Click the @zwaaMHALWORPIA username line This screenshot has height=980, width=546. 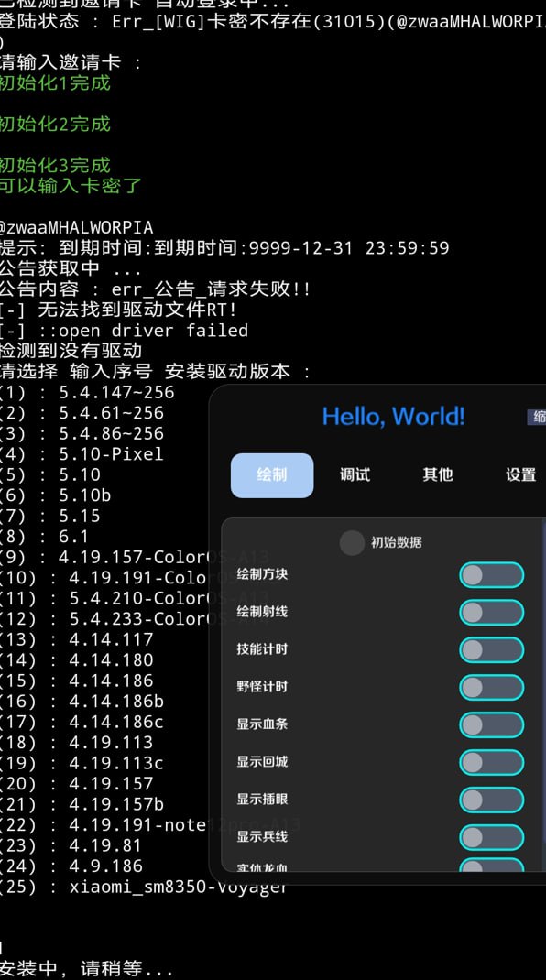(76, 227)
